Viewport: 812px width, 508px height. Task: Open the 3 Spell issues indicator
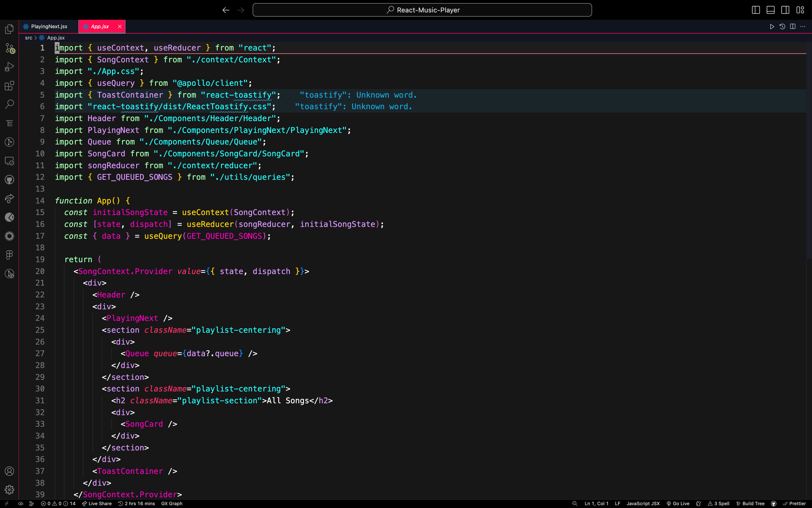click(x=719, y=503)
